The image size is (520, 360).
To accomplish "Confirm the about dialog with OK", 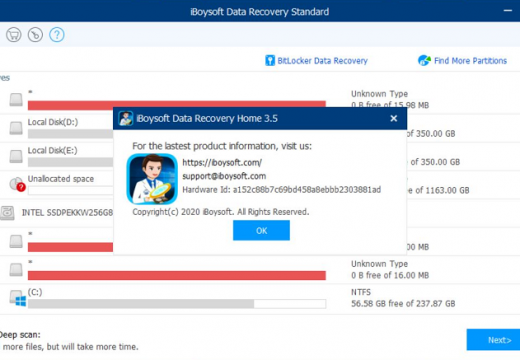I will click(x=261, y=230).
